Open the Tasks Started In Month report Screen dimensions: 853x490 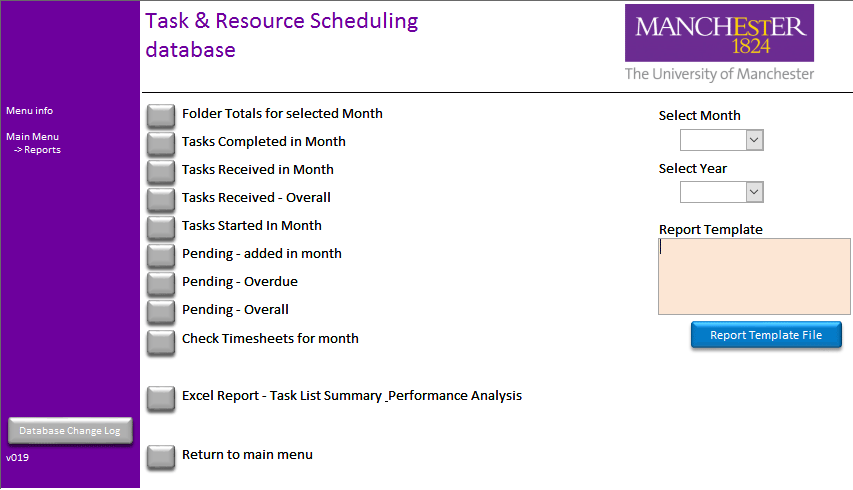pos(161,228)
